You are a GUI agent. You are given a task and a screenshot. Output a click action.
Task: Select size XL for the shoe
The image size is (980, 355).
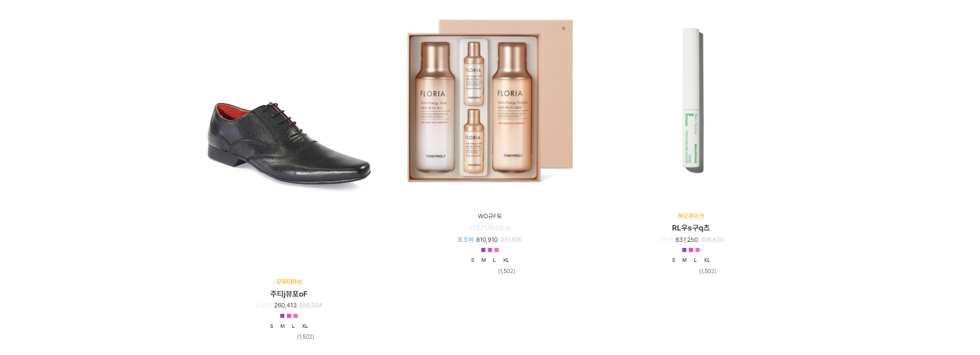[x=305, y=326]
